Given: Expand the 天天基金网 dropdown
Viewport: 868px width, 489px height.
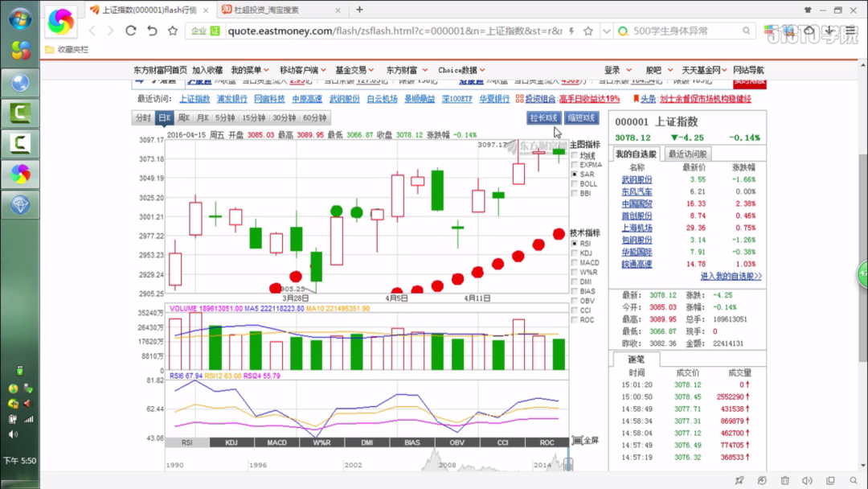Looking at the screenshot, I should click(x=704, y=70).
